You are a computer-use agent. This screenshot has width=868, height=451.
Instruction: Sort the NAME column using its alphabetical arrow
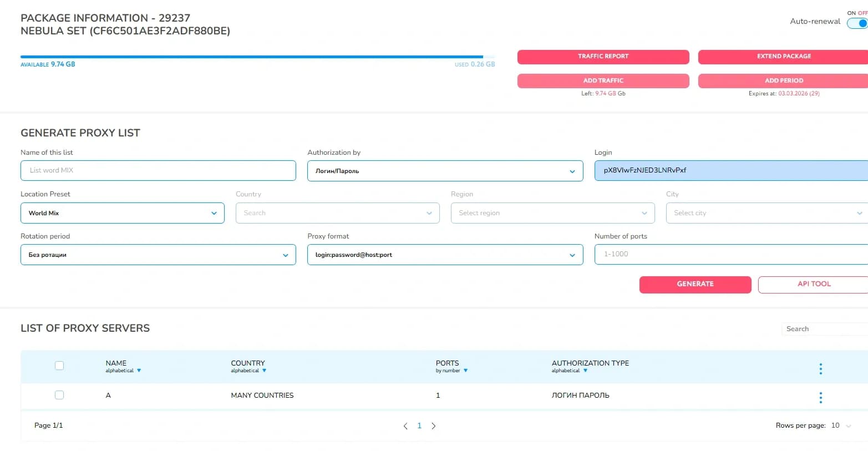tap(139, 370)
